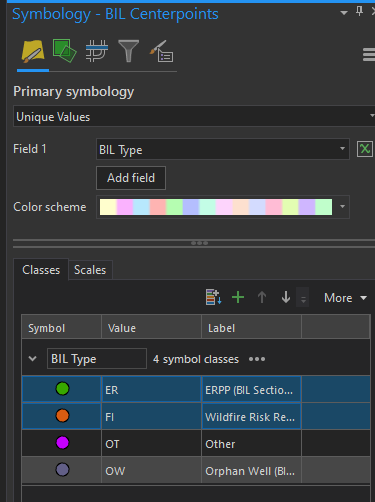Open the pane options dropdown arrow
The image size is (375, 502).
344,13
